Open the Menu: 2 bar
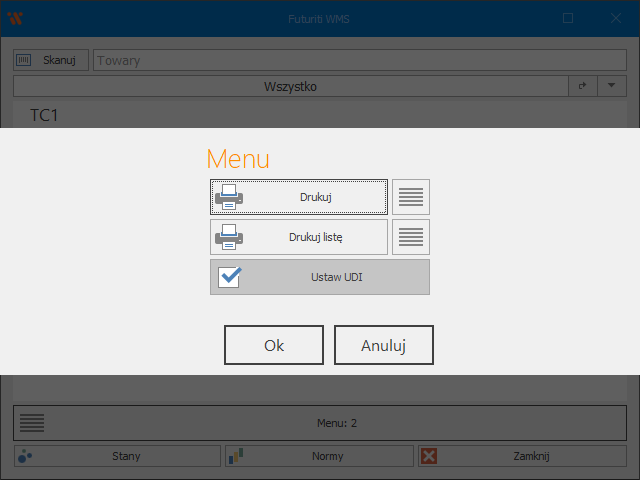Screen dimensions: 640x480 tap(320, 423)
